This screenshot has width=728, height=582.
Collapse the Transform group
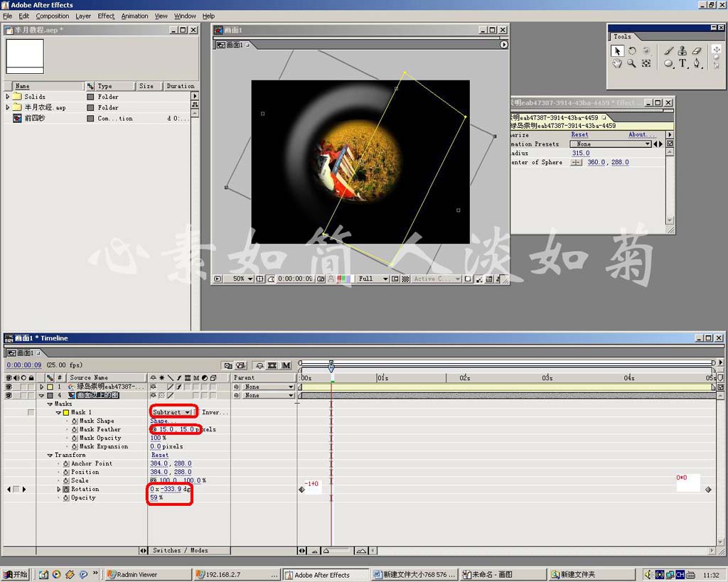(50, 456)
